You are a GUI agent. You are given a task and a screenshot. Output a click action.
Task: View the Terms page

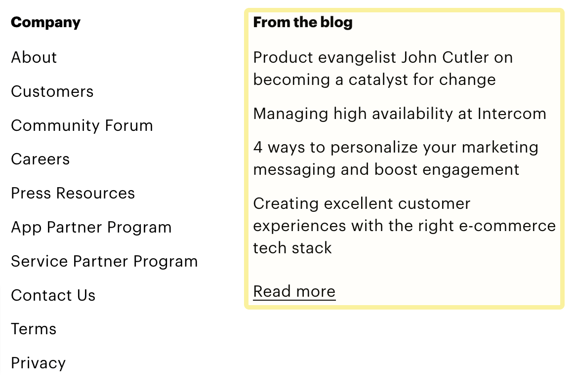pos(33,329)
